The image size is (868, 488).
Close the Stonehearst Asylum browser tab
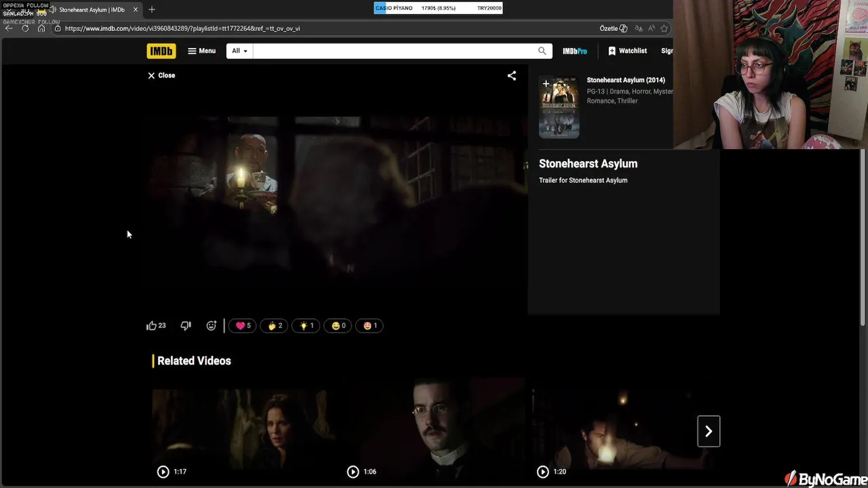click(x=136, y=9)
